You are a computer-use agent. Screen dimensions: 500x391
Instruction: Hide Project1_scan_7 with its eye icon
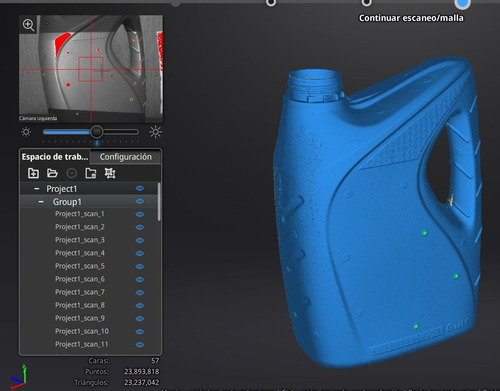tap(140, 292)
